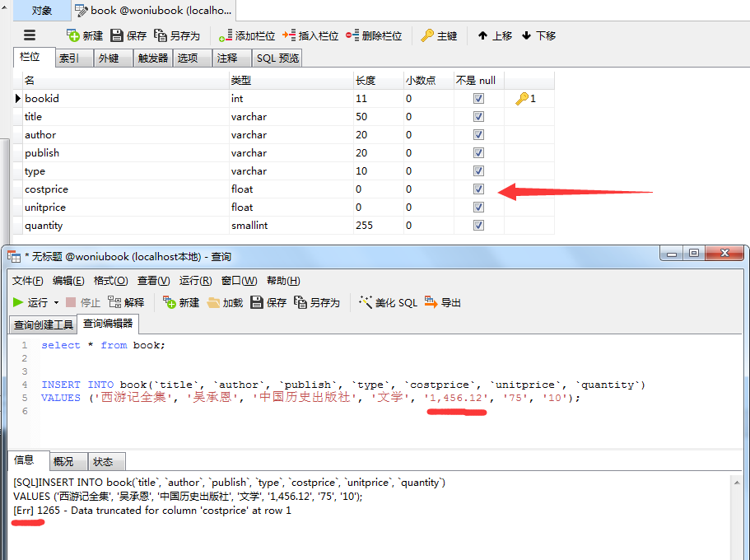750x560 pixels.
Task: Set primary key with 主键 button
Action: (439, 35)
